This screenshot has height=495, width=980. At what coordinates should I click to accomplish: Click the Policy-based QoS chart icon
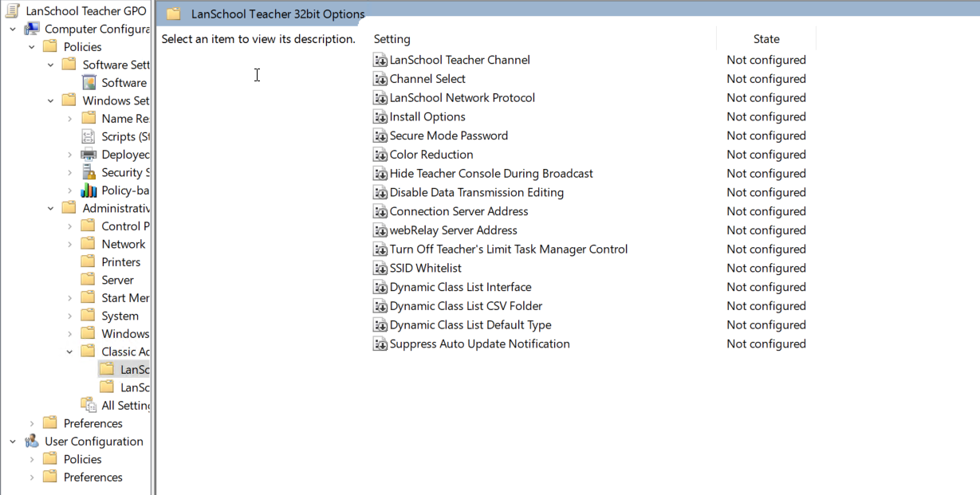(x=89, y=191)
